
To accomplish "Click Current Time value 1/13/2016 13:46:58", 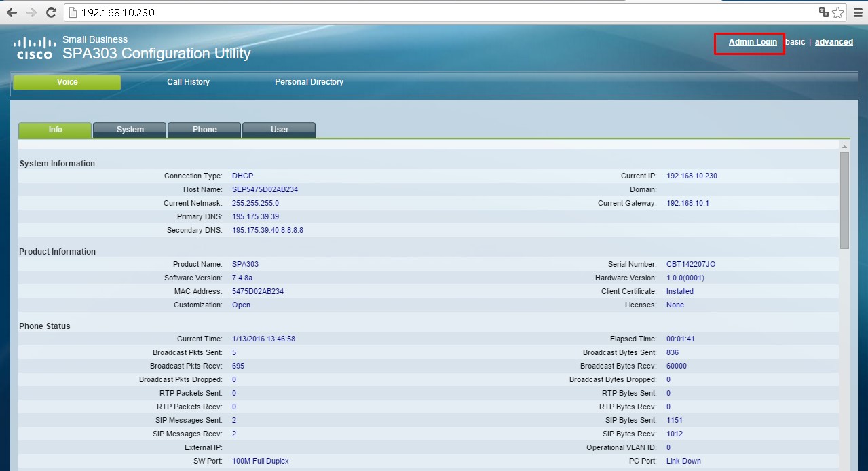I will (263, 339).
